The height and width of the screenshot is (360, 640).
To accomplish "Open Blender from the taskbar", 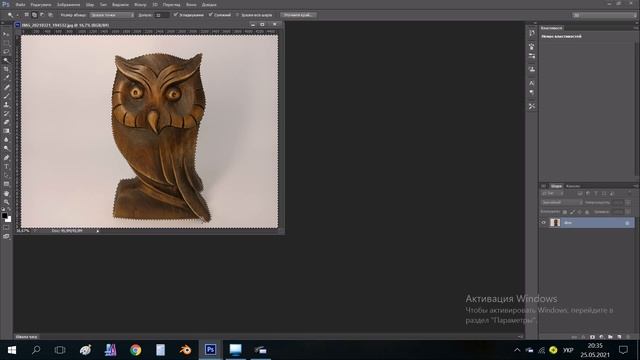I will click(x=185, y=350).
